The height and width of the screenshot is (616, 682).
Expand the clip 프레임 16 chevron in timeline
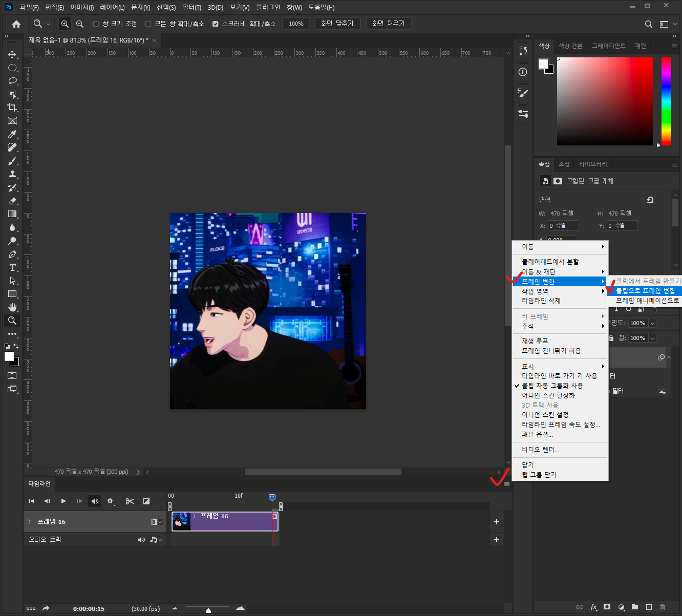coord(195,516)
